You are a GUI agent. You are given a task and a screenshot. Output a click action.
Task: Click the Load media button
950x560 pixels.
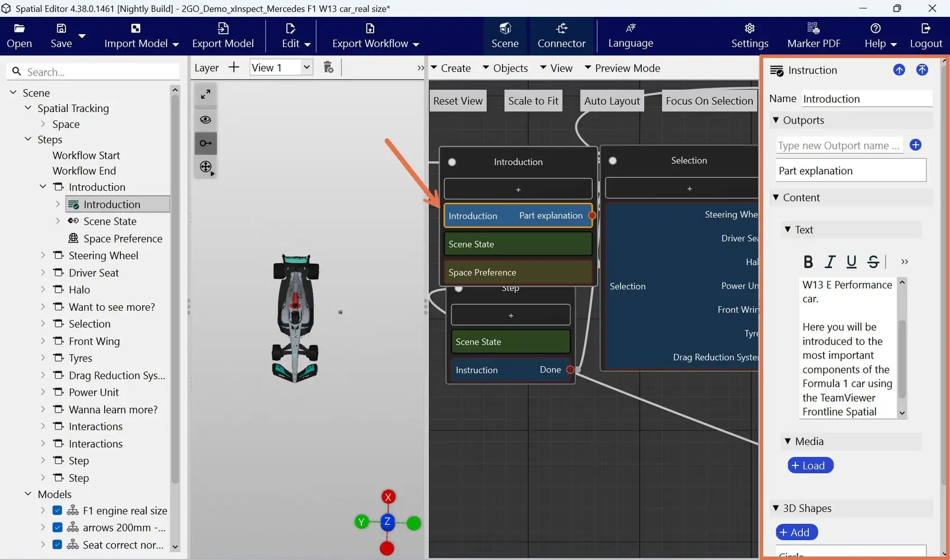[810, 465]
